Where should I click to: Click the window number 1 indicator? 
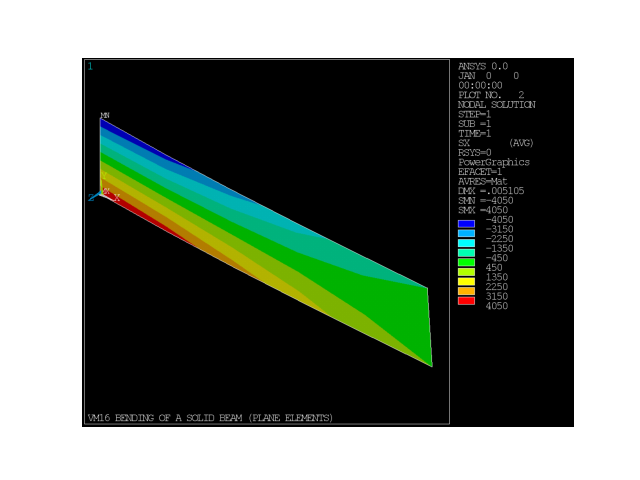pyautogui.click(x=90, y=67)
